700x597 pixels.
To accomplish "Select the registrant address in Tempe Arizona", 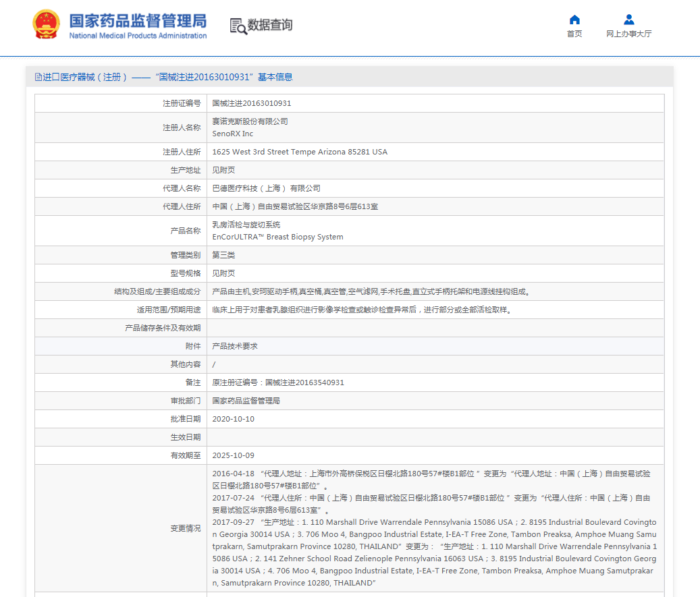I will pyautogui.click(x=300, y=152).
